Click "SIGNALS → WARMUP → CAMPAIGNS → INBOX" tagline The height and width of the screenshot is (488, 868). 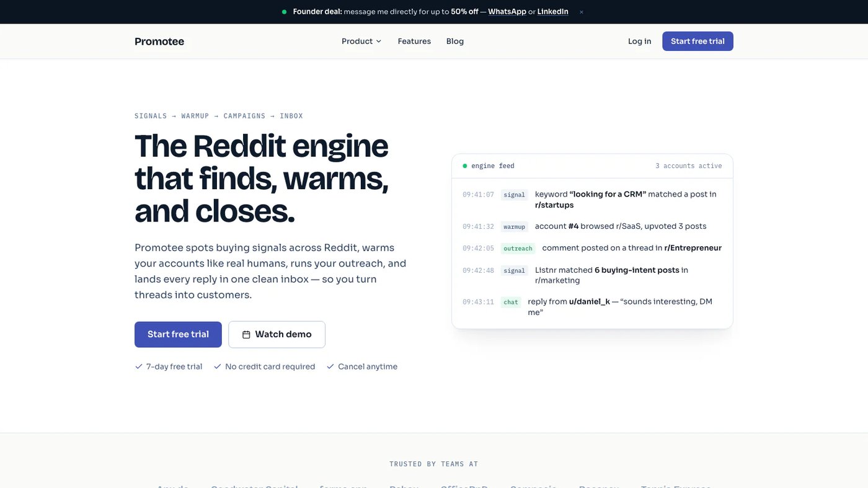(219, 116)
